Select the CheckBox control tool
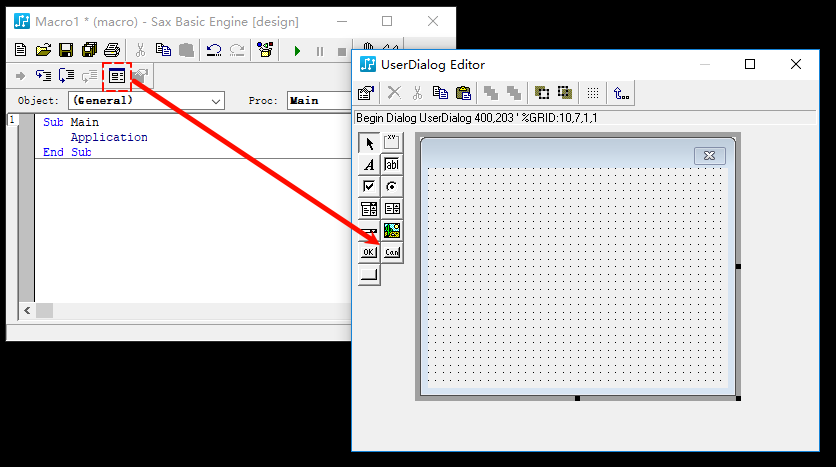The width and height of the screenshot is (836, 467). pos(369,187)
